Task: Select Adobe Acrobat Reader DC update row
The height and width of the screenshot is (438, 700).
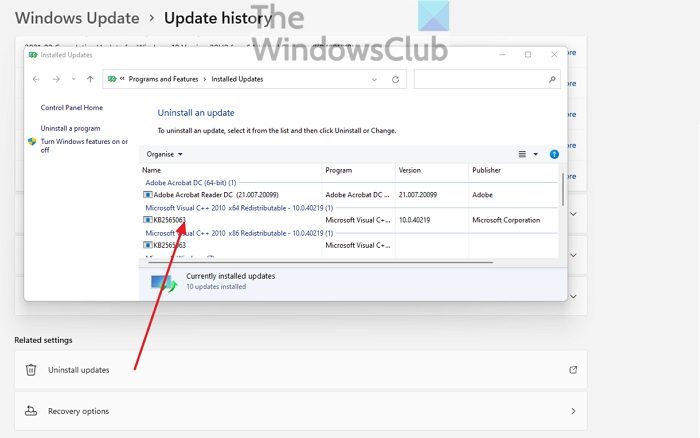Action: click(348, 195)
